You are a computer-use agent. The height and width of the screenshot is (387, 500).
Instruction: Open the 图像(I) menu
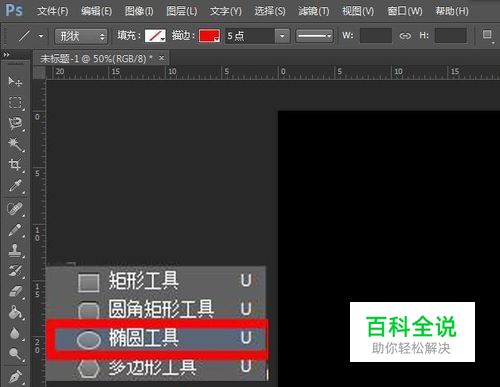(x=139, y=12)
